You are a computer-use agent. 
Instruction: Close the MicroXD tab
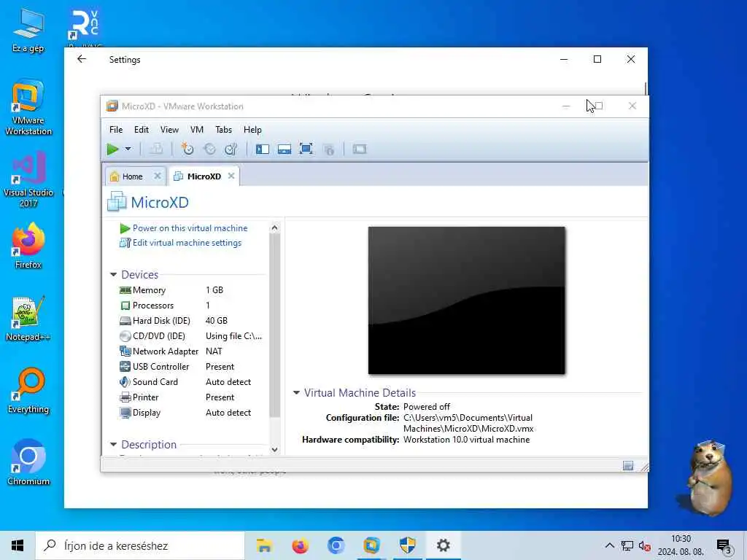[231, 176]
